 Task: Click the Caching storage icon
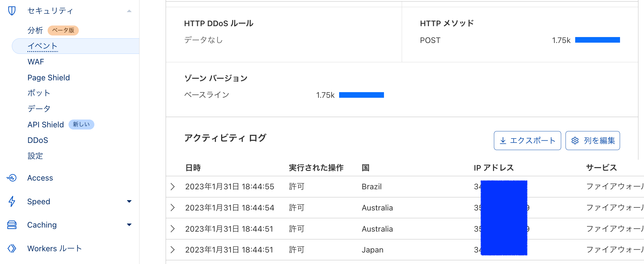point(12,225)
